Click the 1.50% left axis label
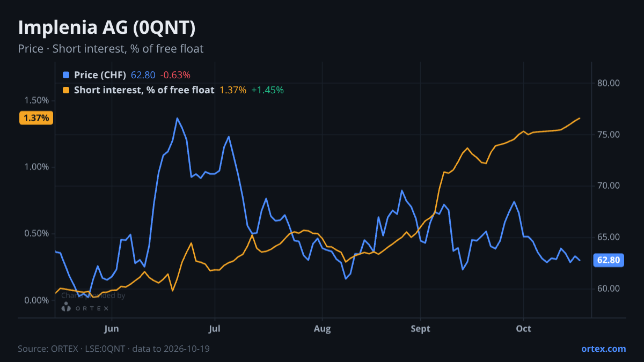644x362 pixels. point(36,101)
